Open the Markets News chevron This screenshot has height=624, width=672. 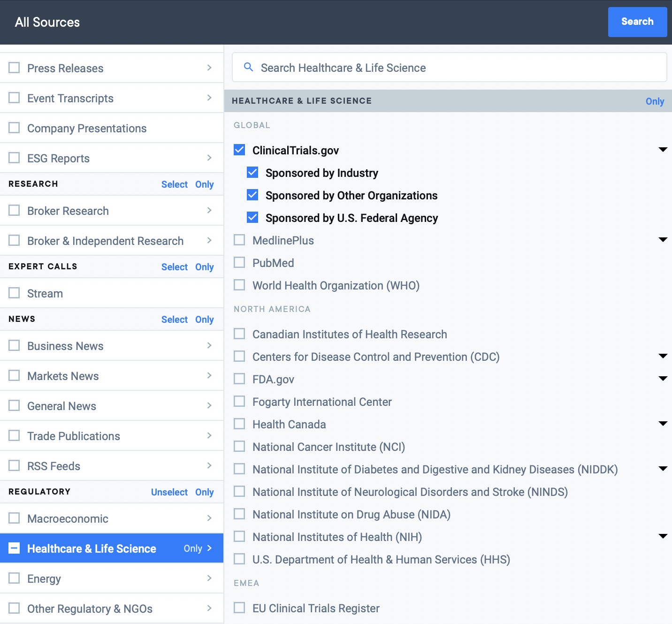pos(209,375)
